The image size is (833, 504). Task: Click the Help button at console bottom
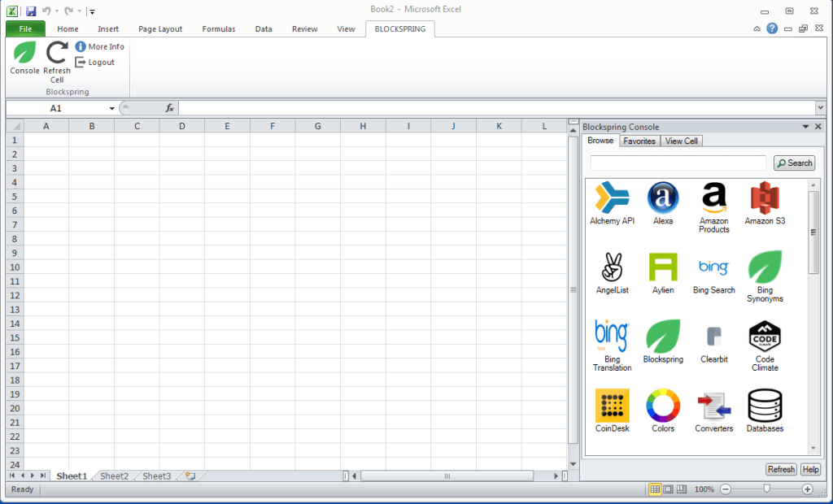[x=810, y=470]
